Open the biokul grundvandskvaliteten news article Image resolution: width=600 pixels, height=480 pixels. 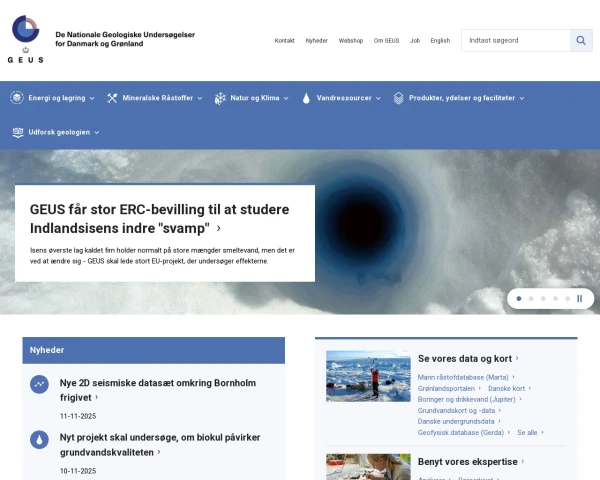coord(160,445)
